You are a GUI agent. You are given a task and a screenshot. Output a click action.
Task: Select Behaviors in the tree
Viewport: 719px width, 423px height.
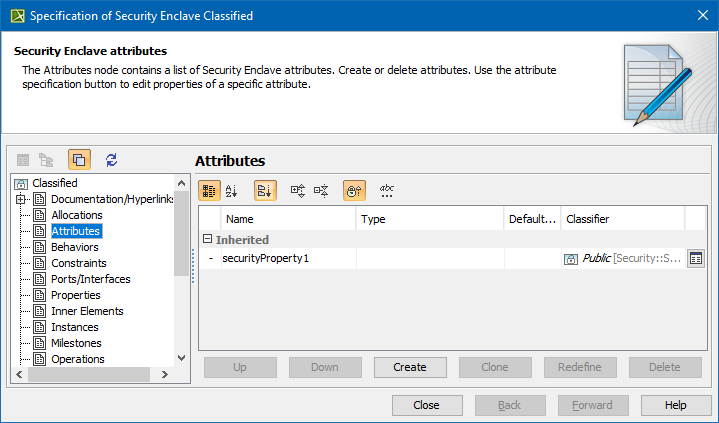pyautogui.click(x=75, y=247)
